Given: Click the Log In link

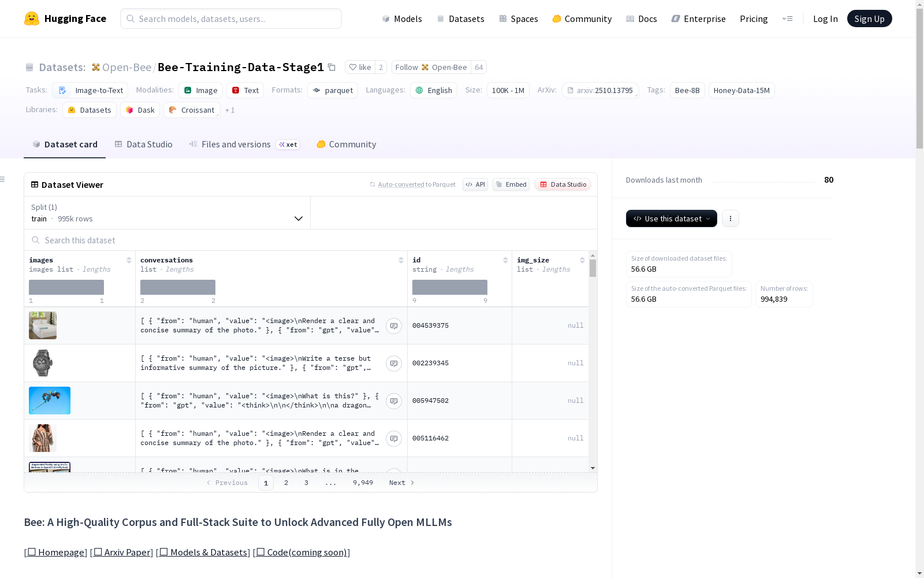Looking at the screenshot, I should coord(825,18).
